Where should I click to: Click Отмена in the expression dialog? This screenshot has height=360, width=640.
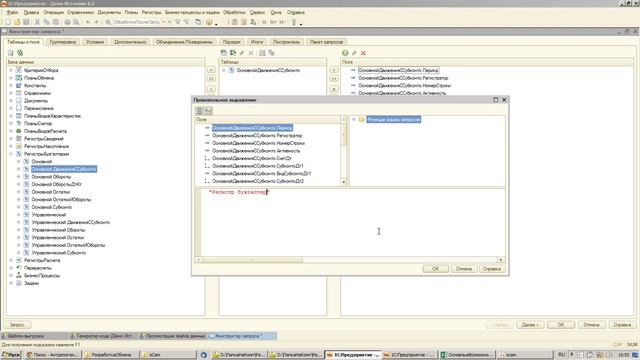click(x=464, y=269)
